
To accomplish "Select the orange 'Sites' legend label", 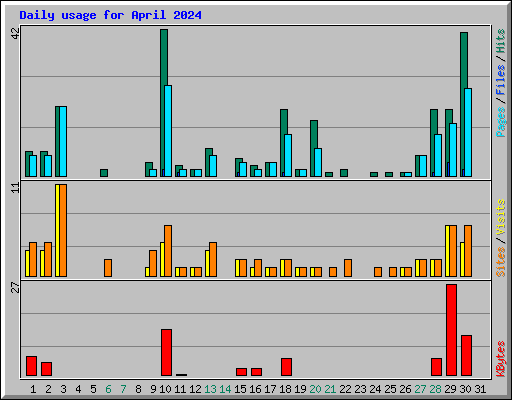I will click(x=500, y=262).
